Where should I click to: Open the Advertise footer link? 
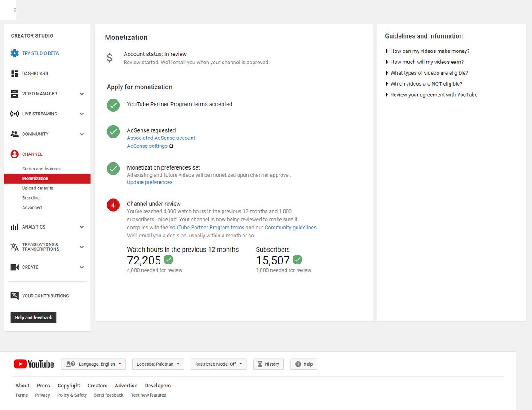pos(126,386)
